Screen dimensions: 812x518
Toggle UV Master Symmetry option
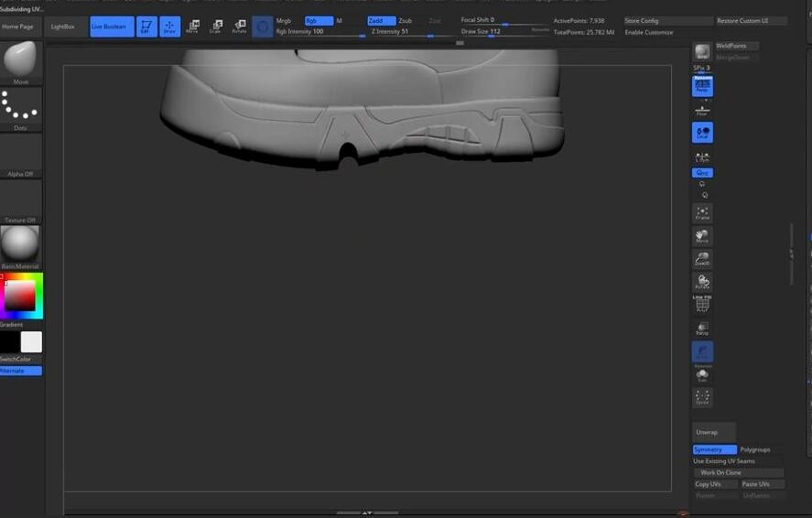(715, 449)
